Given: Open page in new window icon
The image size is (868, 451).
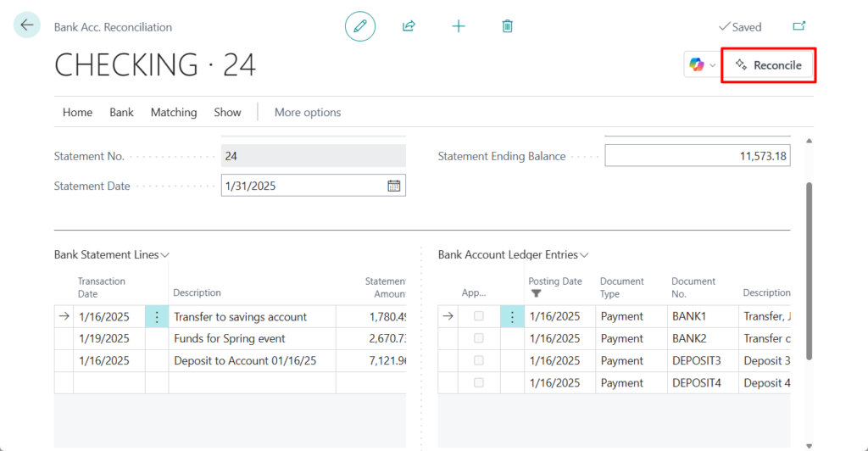Looking at the screenshot, I should point(798,26).
